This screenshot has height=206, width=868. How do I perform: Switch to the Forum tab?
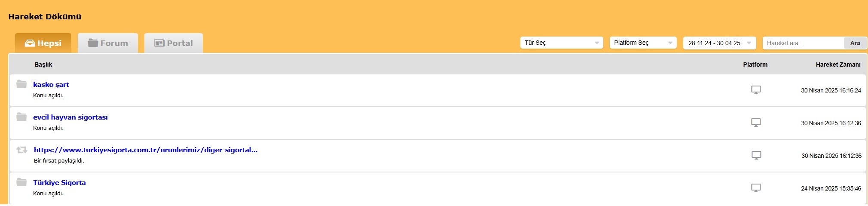tap(108, 43)
